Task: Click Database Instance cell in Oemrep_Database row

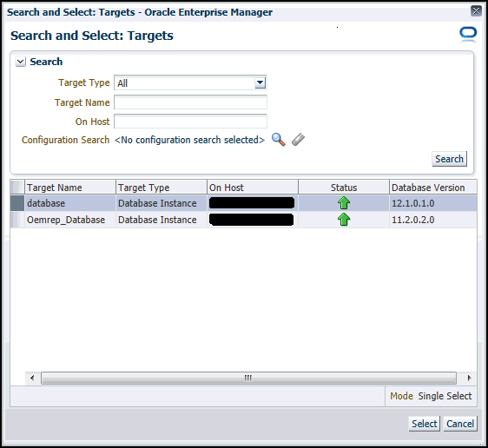Action: (162, 220)
